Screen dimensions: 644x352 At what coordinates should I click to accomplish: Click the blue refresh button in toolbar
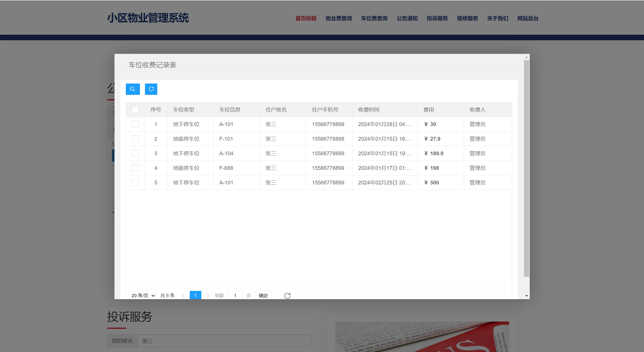(151, 89)
